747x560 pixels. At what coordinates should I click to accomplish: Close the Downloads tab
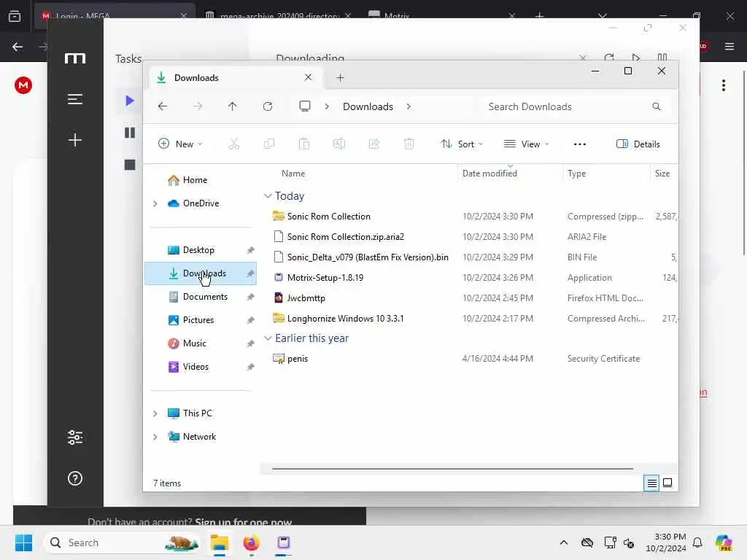tap(309, 77)
